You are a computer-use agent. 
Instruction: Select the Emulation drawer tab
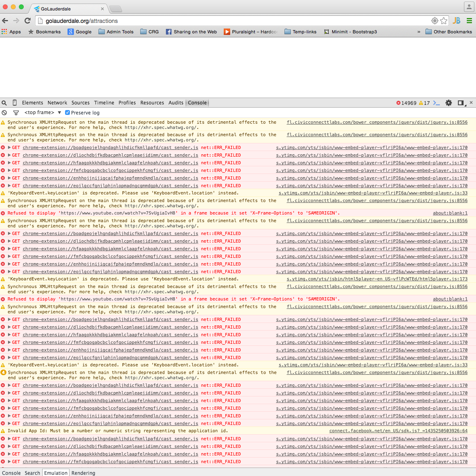[x=56, y=473]
